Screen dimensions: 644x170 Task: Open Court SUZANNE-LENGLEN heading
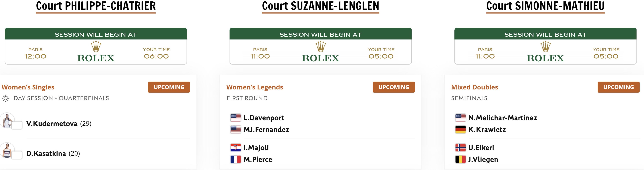pyautogui.click(x=320, y=6)
